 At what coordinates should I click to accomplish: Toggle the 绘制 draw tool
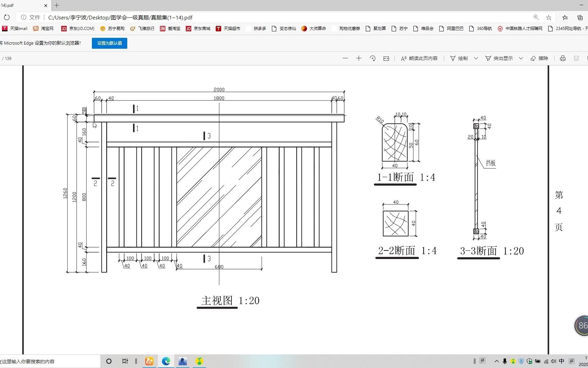[459, 58]
